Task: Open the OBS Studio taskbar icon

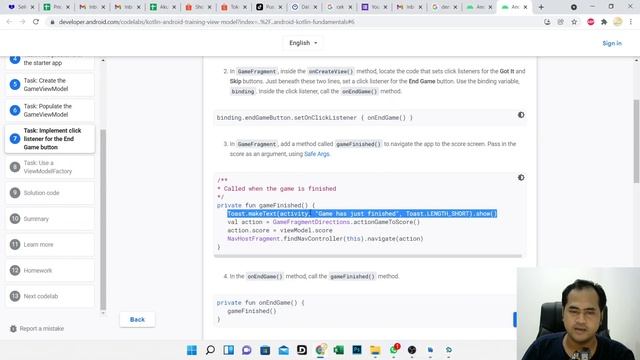Action: 412,350
